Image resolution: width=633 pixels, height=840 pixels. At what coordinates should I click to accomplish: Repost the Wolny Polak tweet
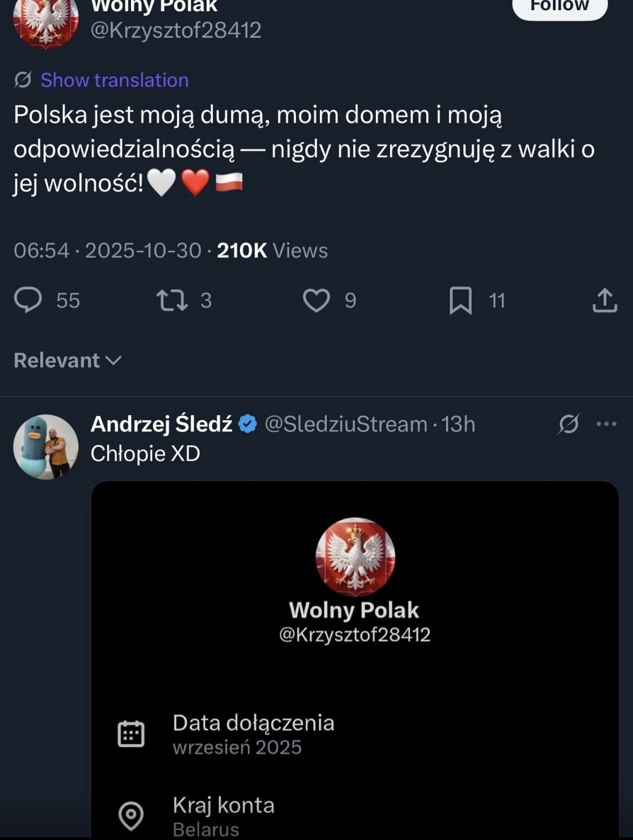point(172,300)
